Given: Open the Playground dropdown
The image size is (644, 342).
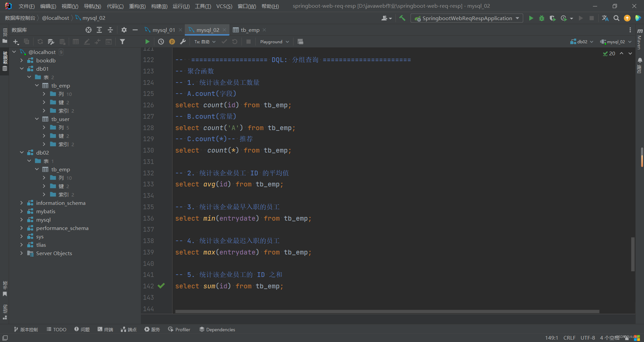Looking at the screenshot, I should click(x=274, y=41).
